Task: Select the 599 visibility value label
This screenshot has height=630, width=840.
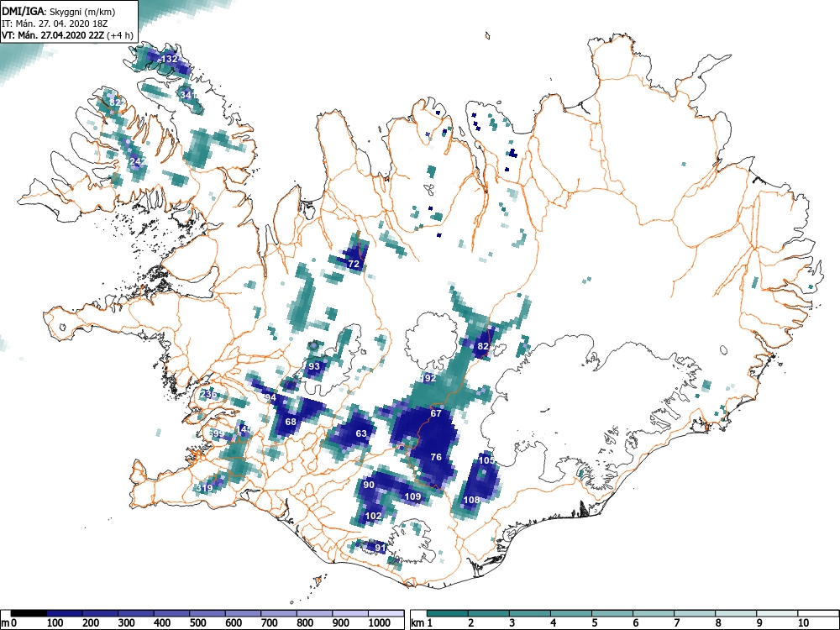Action: point(217,433)
